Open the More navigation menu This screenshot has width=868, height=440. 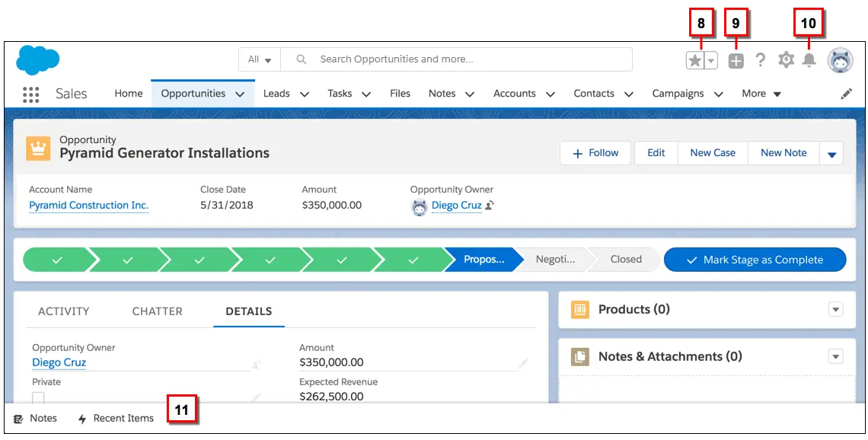click(x=761, y=94)
